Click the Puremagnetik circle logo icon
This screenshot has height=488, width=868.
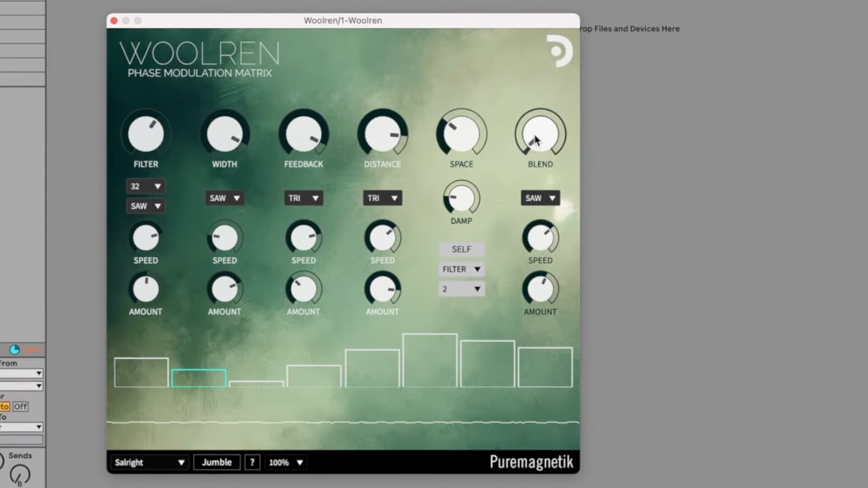pos(559,51)
